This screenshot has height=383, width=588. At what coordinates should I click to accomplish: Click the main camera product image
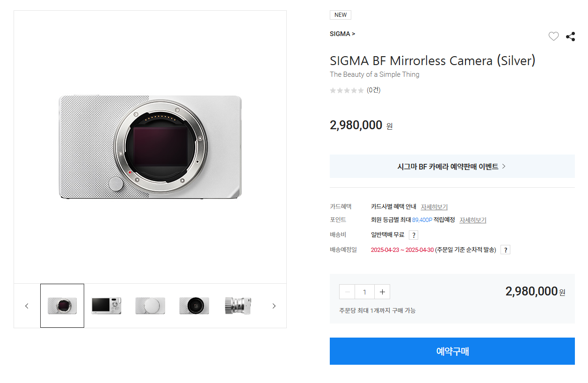[150, 147]
